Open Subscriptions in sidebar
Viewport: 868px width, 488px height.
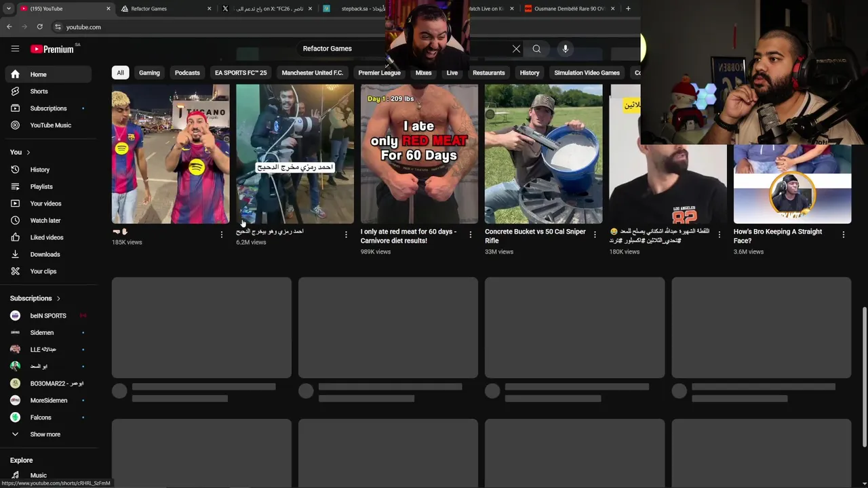tap(47, 108)
